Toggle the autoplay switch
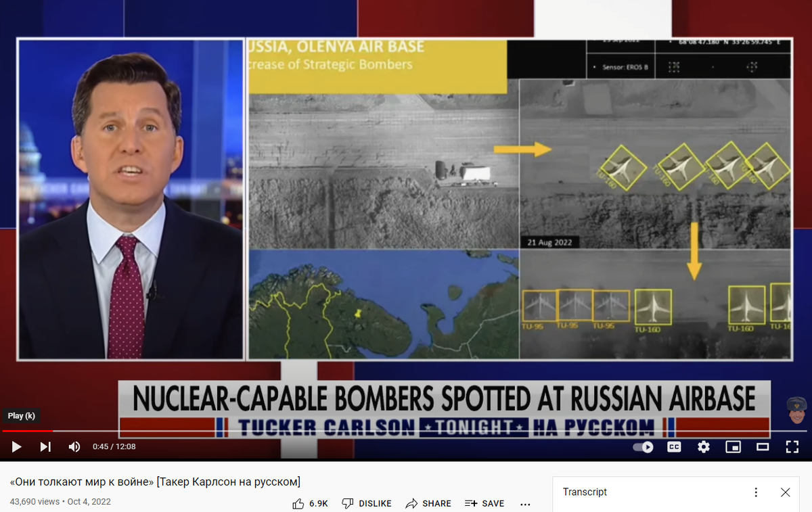 643,447
